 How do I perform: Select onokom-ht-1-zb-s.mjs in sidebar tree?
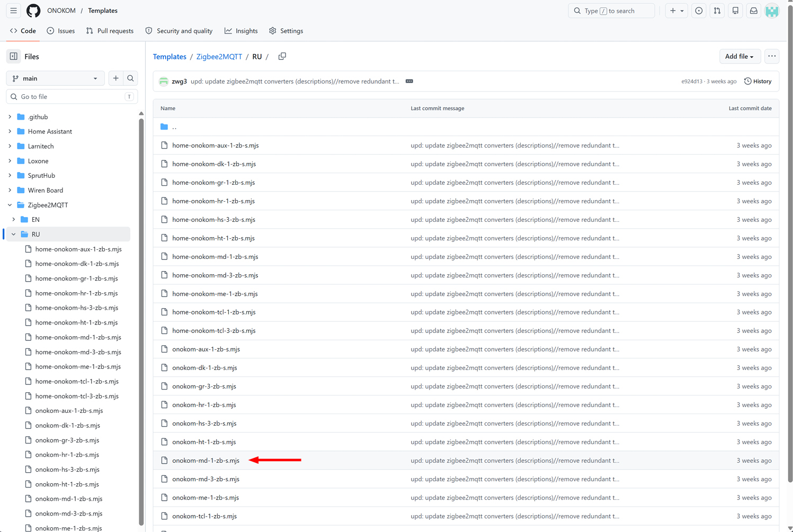(67, 484)
